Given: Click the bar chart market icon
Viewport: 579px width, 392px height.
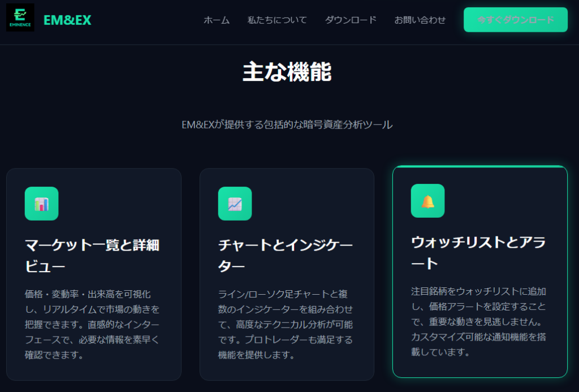Looking at the screenshot, I should (42, 204).
